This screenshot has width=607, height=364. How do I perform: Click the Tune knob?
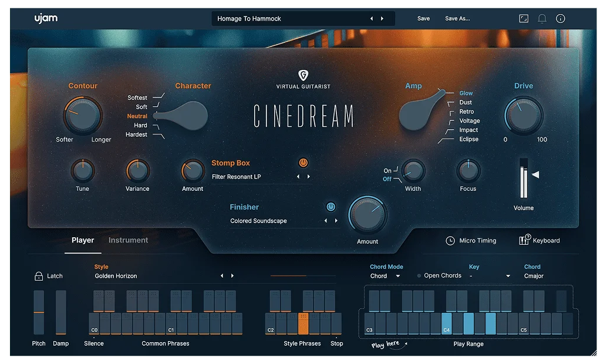(82, 171)
